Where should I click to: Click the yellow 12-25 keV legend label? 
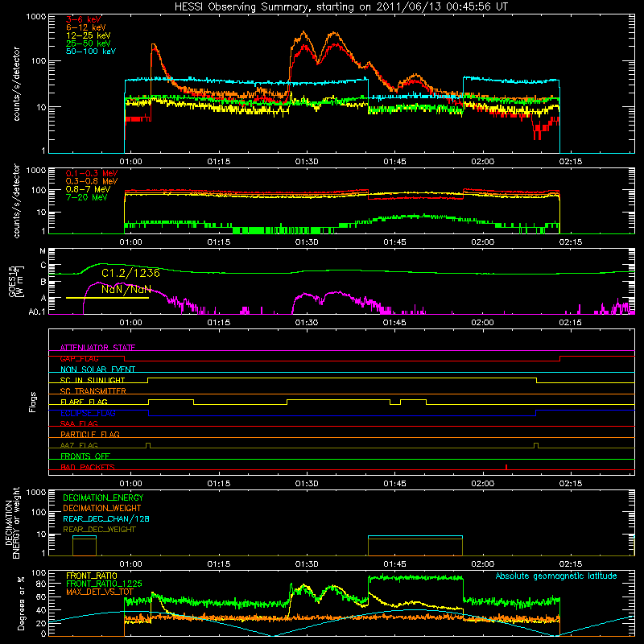89,35
